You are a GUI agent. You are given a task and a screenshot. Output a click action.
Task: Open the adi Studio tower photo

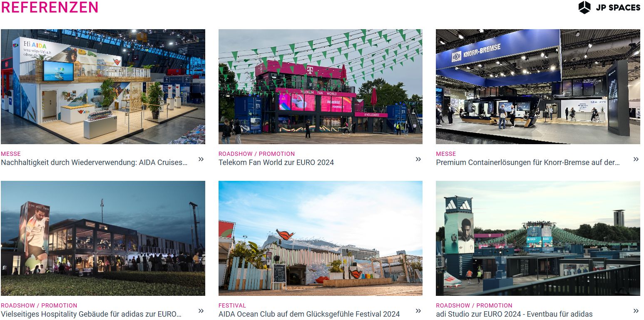538,238
